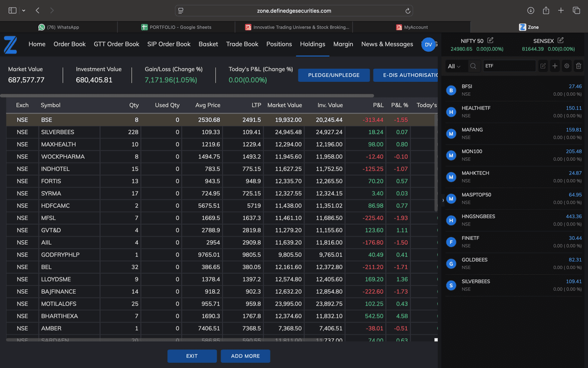
Task: Sort by the Avg Price column header
Action: click(x=208, y=105)
